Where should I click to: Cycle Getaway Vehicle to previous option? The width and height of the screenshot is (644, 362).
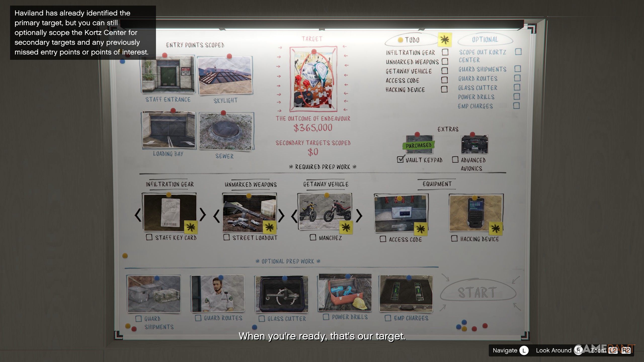[294, 216]
